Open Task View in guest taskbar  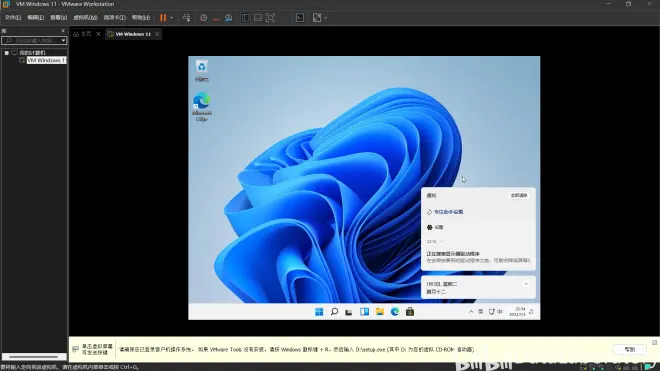tap(349, 312)
